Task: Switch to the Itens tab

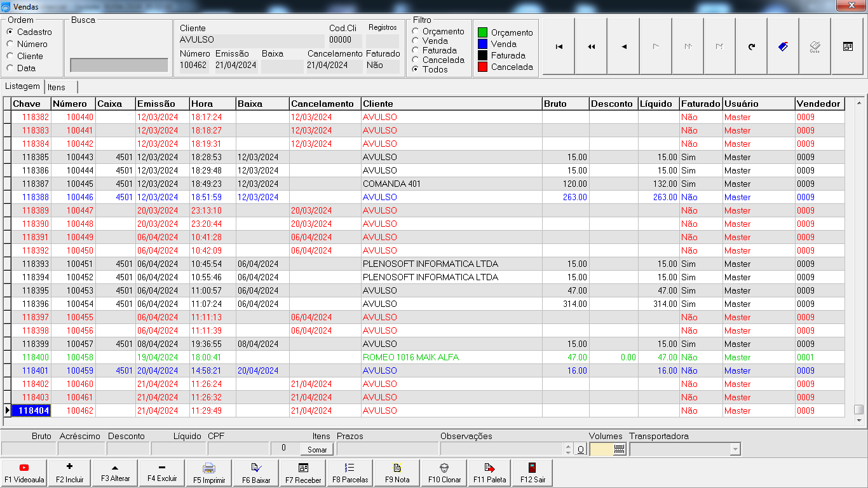Action: click(57, 87)
